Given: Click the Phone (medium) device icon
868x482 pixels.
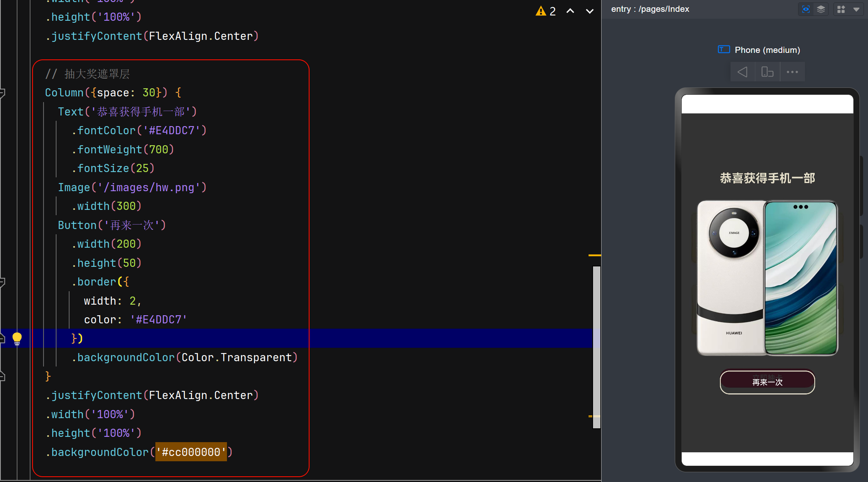Looking at the screenshot, I should click(x=724, y=50).
